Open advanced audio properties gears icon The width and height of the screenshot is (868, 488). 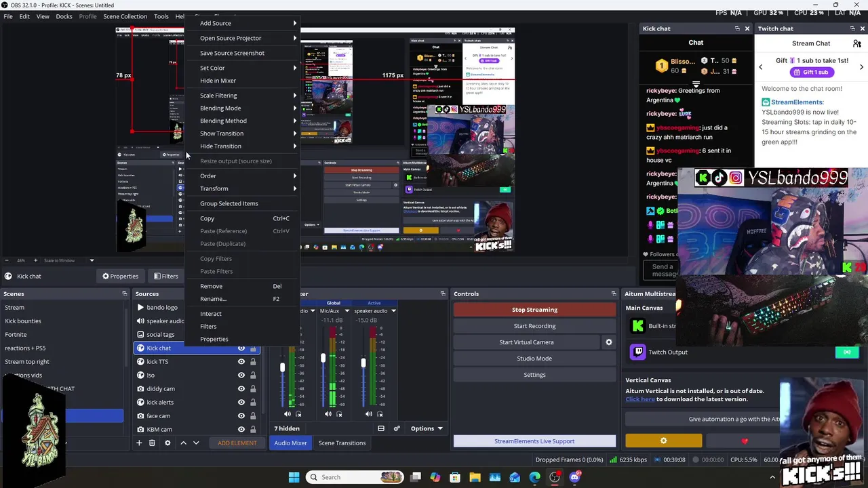click(x=397, y=428)
